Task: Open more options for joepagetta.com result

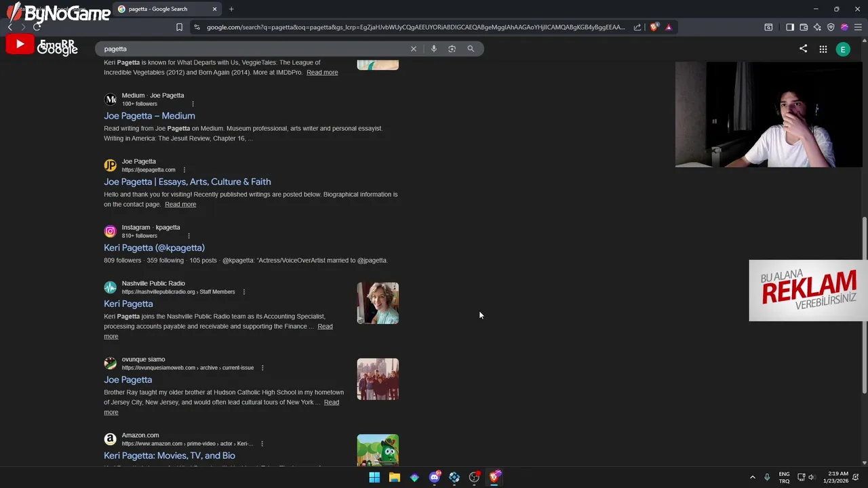Action: (184, 169)
